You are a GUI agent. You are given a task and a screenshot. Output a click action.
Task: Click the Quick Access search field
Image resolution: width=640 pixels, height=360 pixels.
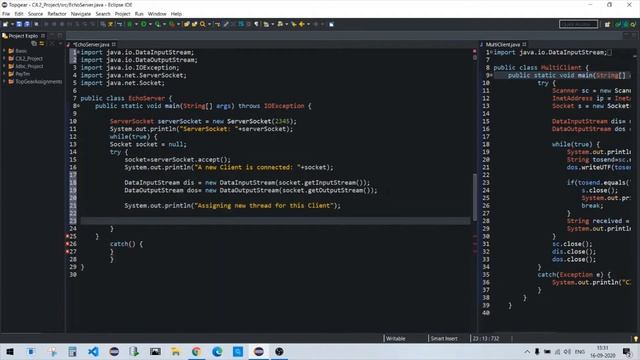coord(578,24)
